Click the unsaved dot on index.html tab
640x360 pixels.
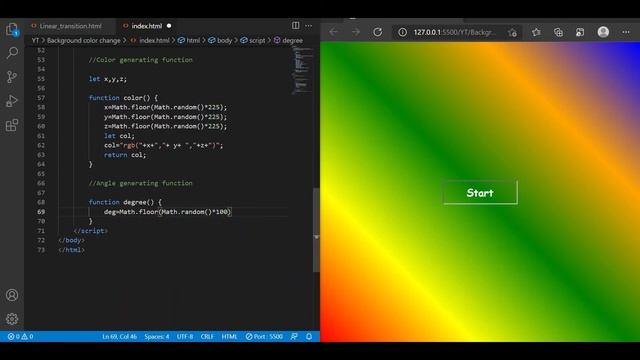point(169,26)
